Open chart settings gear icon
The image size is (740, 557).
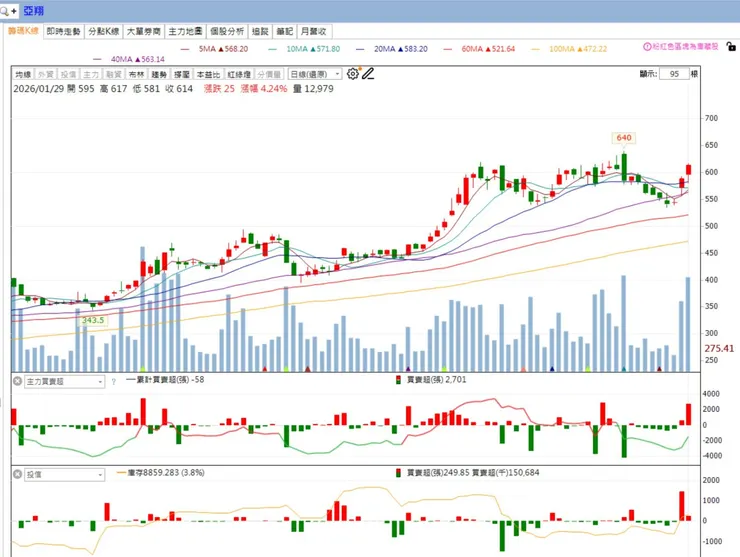pos(353,74)
